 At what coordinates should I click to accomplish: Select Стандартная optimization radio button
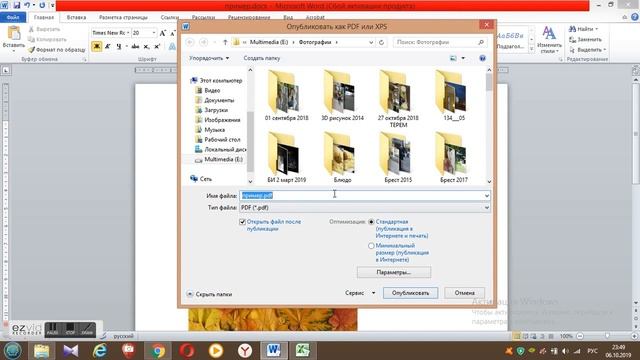tap(371, 222)
